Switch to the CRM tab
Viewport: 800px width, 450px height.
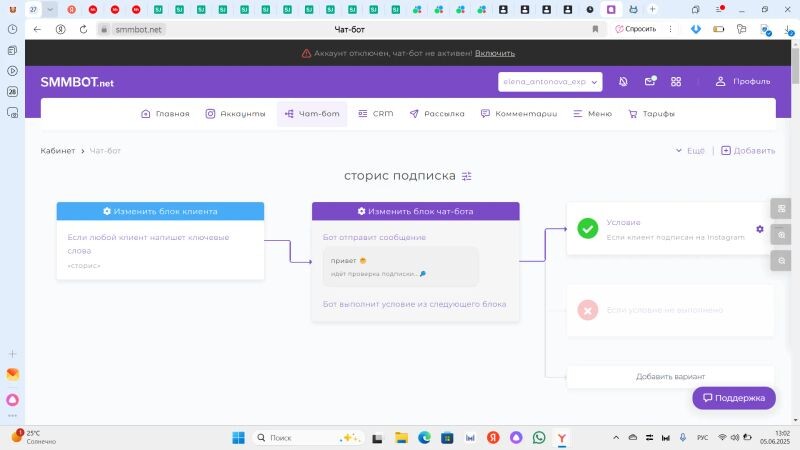[376, 114]
